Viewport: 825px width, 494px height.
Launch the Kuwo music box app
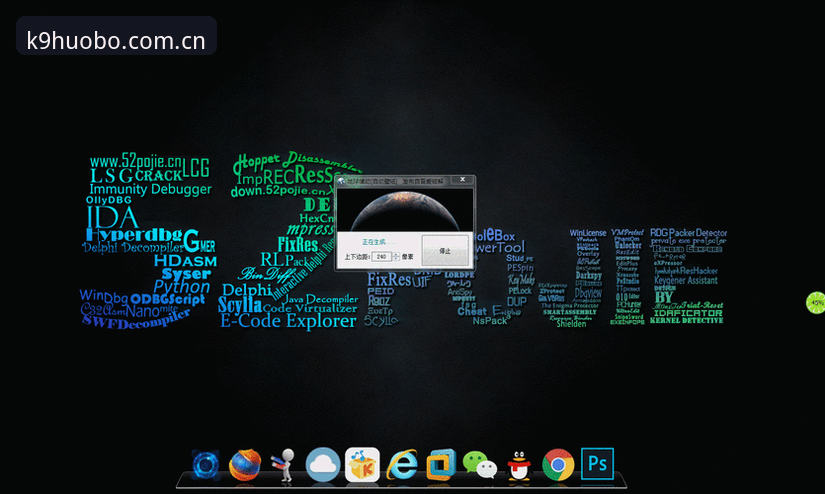pyautogui.click(x=362, y=465)
